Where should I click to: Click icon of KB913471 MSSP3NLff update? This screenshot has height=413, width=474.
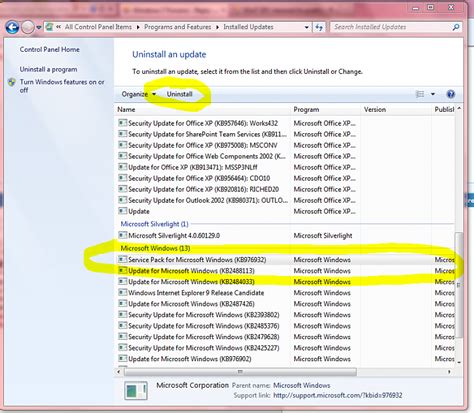click(x=123, y=167)
